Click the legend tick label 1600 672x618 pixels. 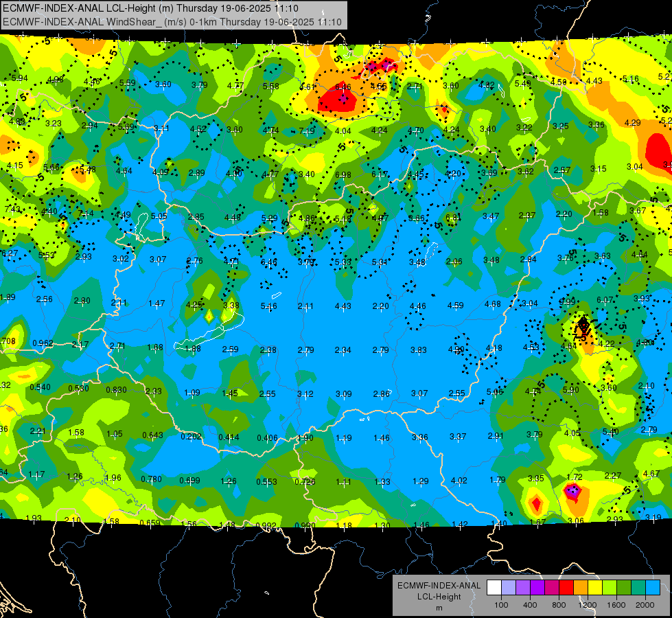pyautogui.click(x=616, y=605)
